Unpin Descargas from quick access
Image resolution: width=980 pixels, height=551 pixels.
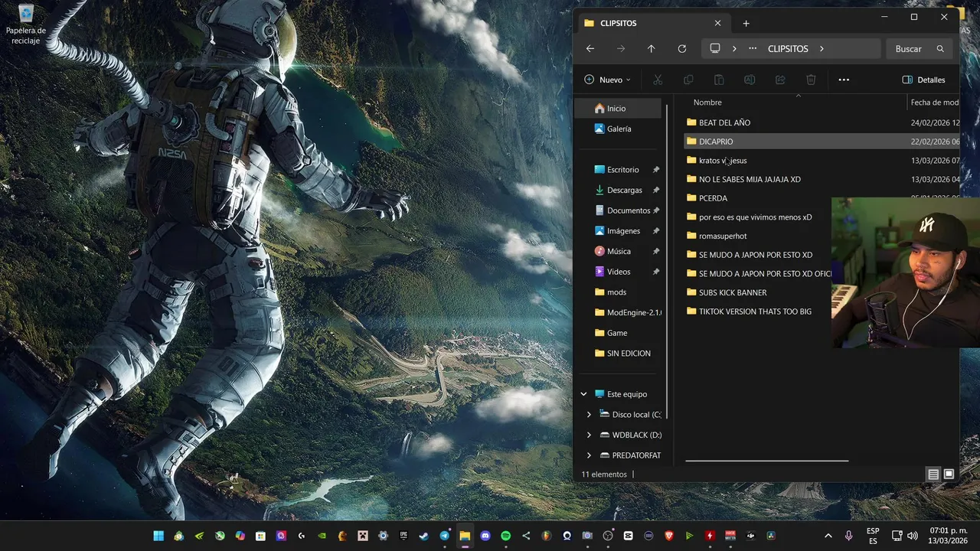(656, 190)
